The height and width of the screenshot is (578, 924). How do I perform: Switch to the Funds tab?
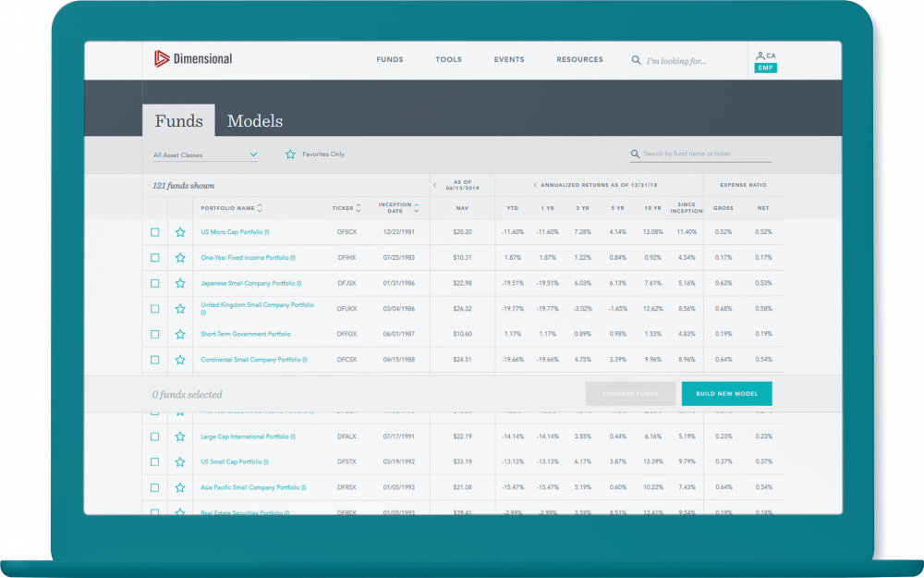tap(178, 120)
